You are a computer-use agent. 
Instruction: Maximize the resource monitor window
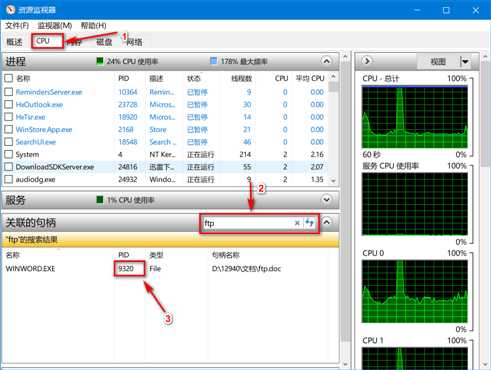coord(446,10)
